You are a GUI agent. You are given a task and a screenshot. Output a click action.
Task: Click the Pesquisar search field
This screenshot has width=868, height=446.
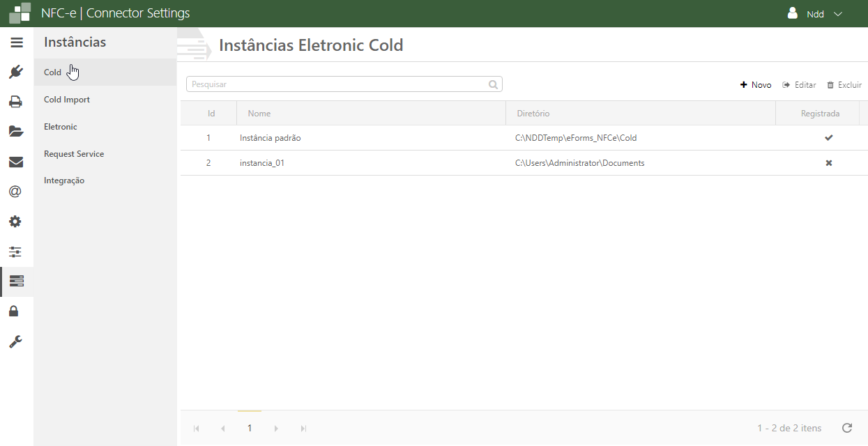point(338,84)
